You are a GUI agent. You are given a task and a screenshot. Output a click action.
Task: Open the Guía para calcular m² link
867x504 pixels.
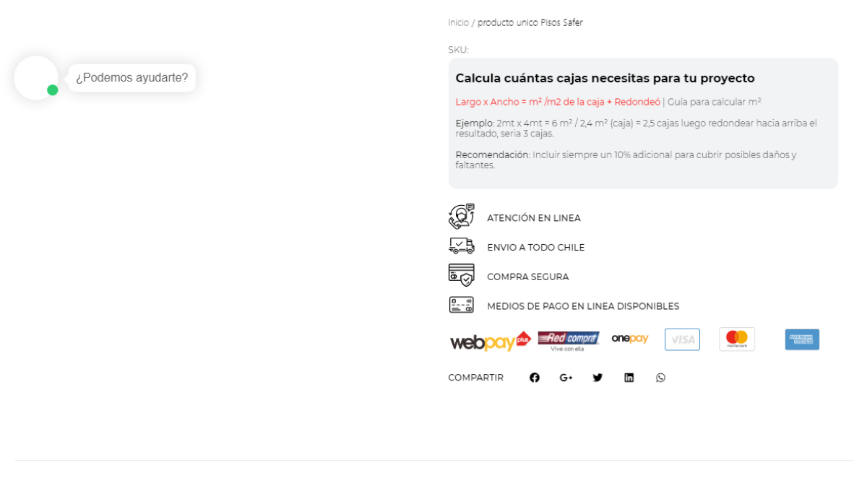[715, 102]
